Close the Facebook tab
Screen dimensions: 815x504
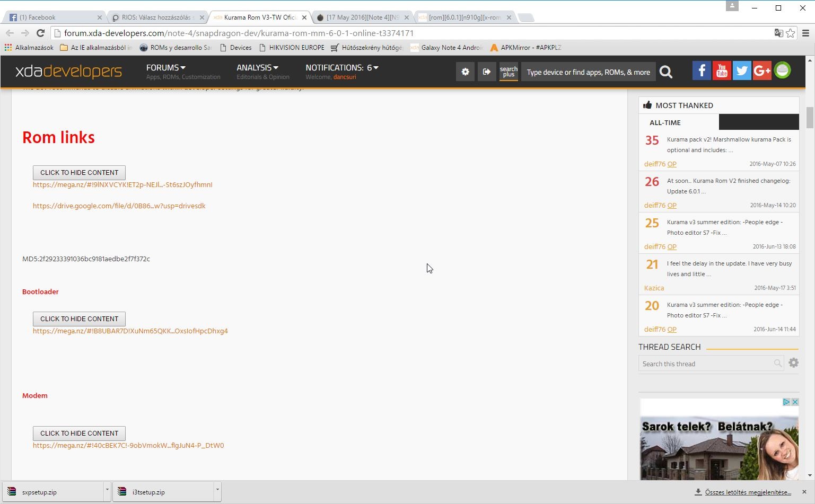99,17
